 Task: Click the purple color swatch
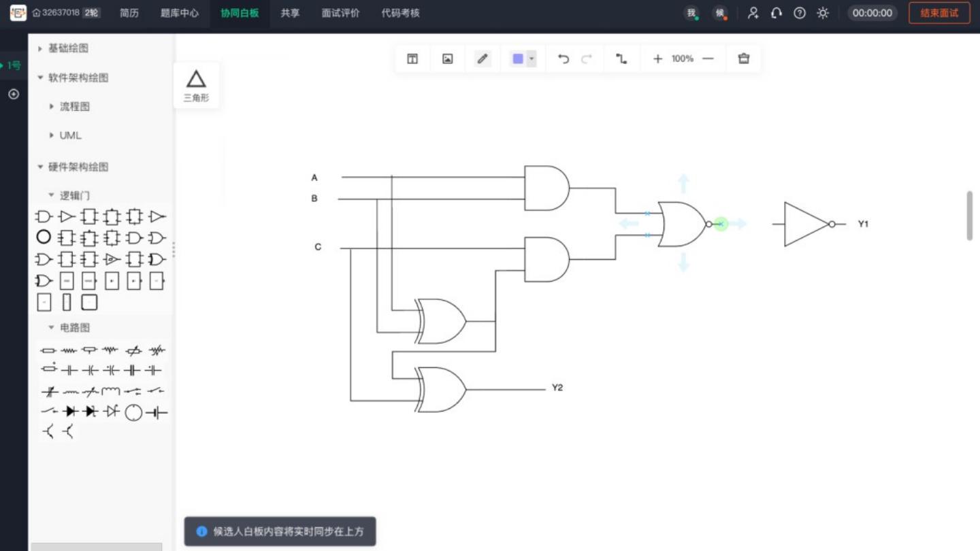click(518, 59)
